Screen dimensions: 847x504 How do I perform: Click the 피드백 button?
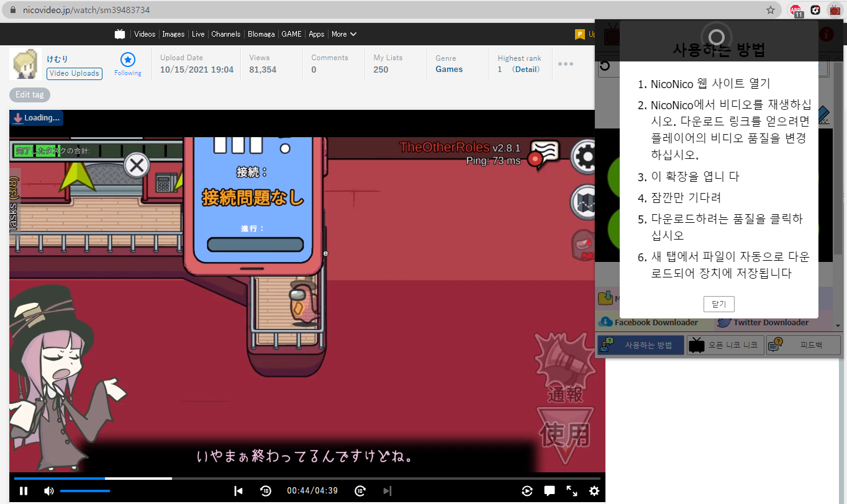pos(804,345)
